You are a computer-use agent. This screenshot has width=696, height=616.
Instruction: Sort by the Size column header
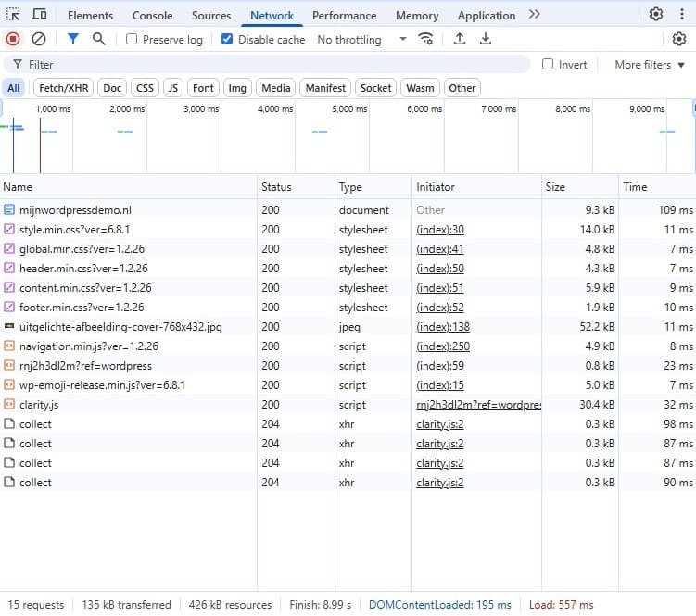click(580, 187)
